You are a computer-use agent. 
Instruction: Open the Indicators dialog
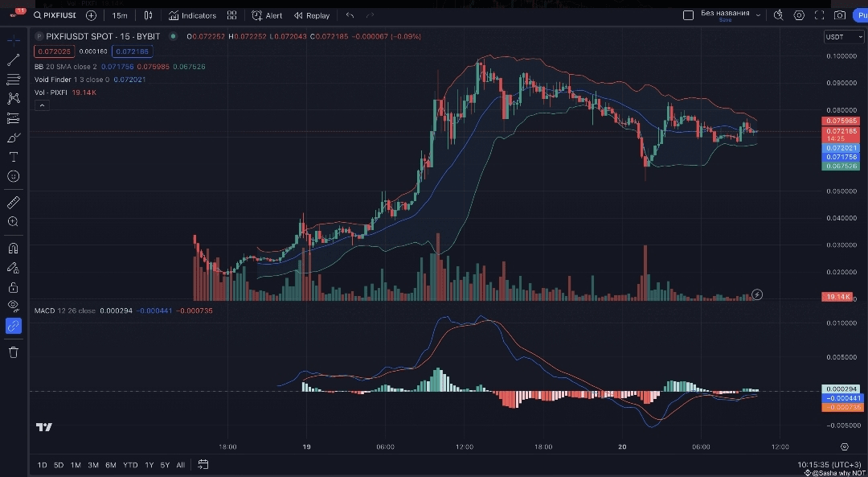click(192, 15)
